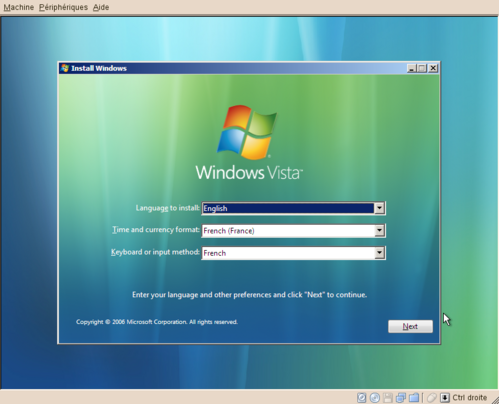Viewport: 499px width, 404px height.
Task: Click the floppy disk icon in status bar
Action: coord(388,397)
